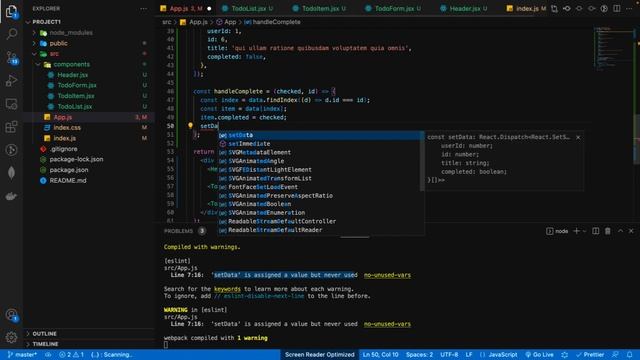640x360 pixels.
Task: Switch to the TodoForm.jsx editor tab
Action: (x=394, y=8)
